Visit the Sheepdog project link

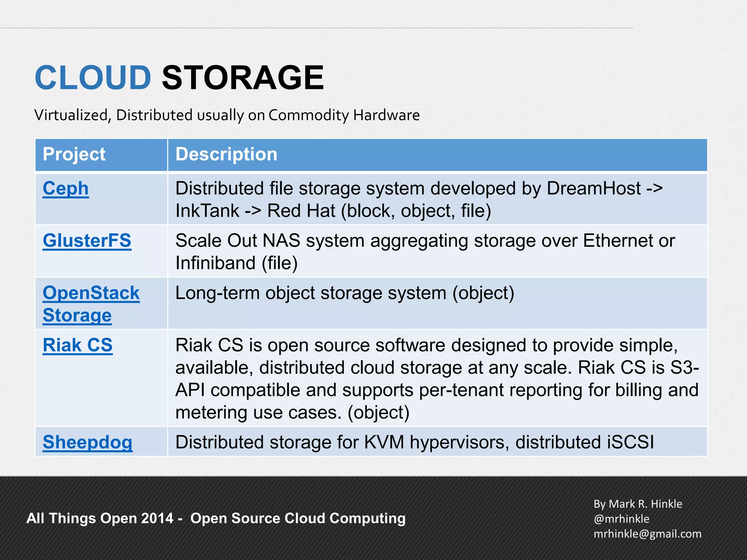coord(88,443)
